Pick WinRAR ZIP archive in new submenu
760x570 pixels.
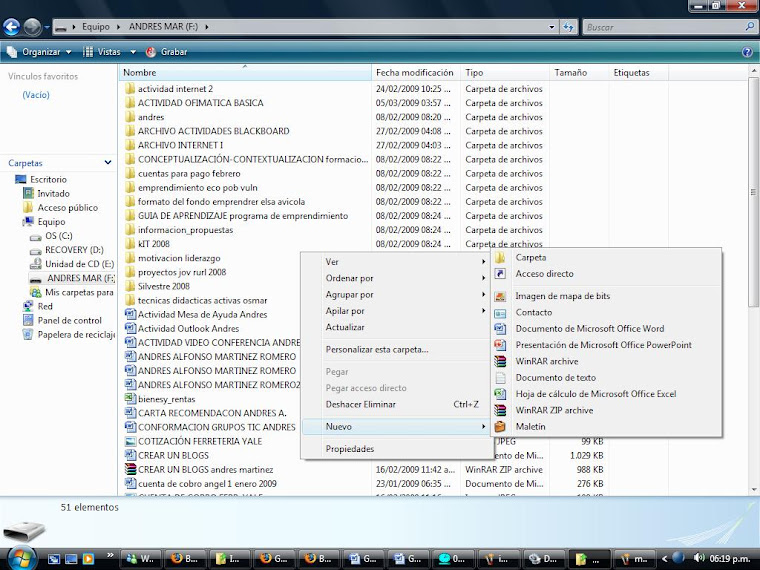click(x=606, y=410)
